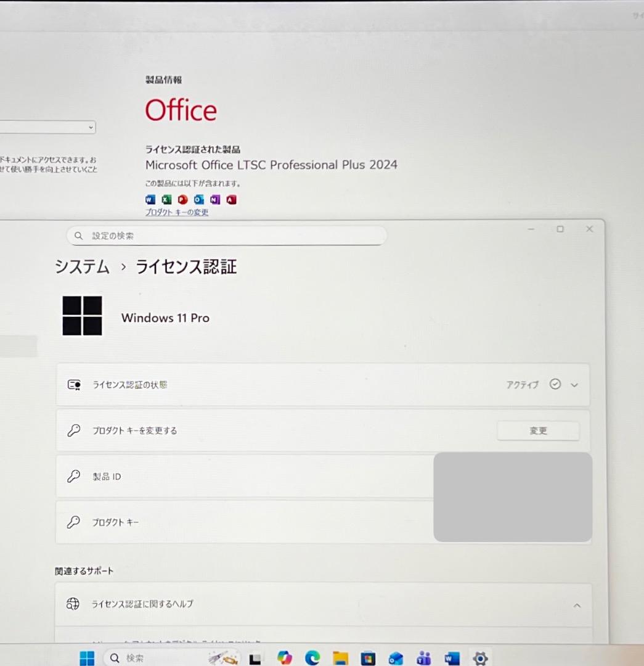Open the Outlook icon in the Office product row
644x666 pixels.
tap(198, 199)
